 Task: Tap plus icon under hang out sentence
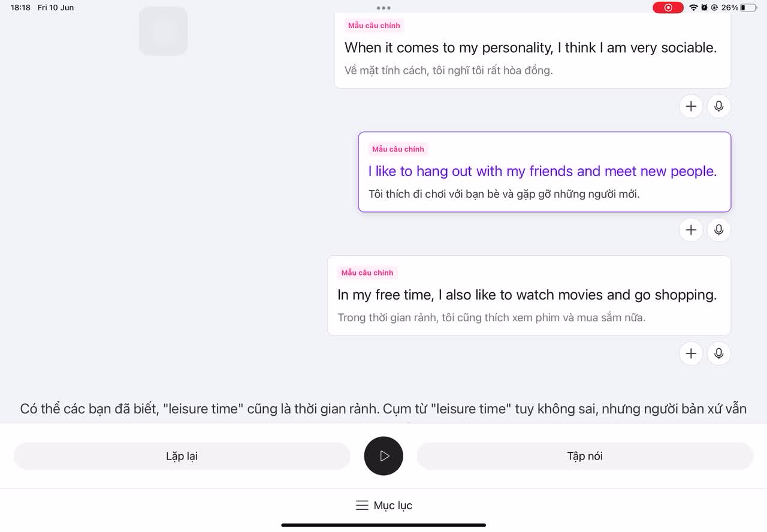691,229
